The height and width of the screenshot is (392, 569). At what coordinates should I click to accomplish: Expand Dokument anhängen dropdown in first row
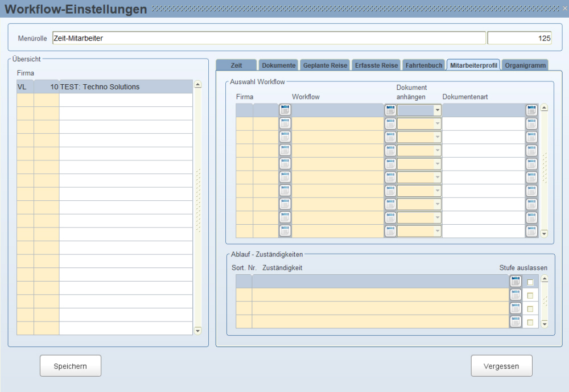(x=437, y=110)
